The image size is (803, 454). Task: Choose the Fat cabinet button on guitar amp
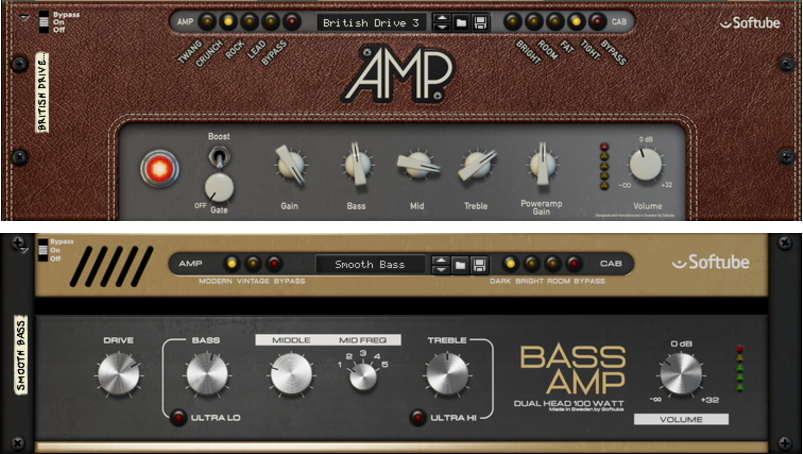(x=554, y=21)
